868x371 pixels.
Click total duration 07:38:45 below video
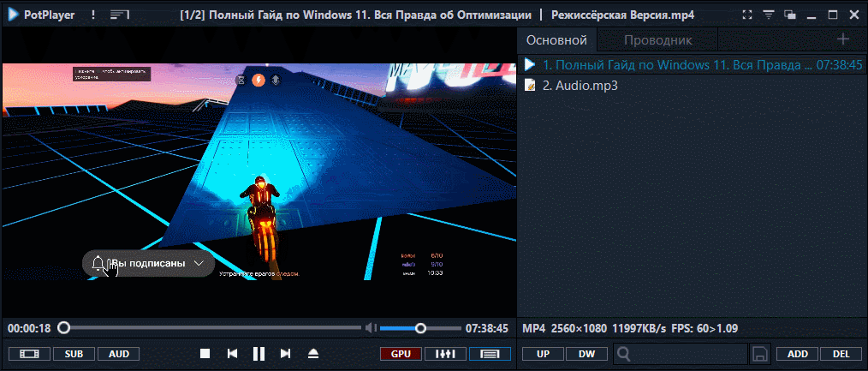(486, 328)
